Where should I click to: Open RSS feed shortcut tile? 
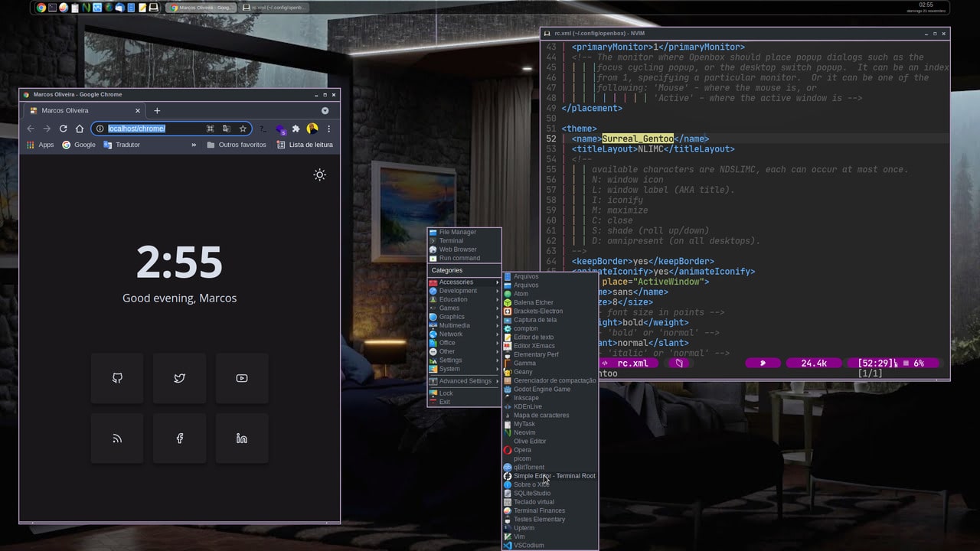pyautogui.click(x=117, y=439)
